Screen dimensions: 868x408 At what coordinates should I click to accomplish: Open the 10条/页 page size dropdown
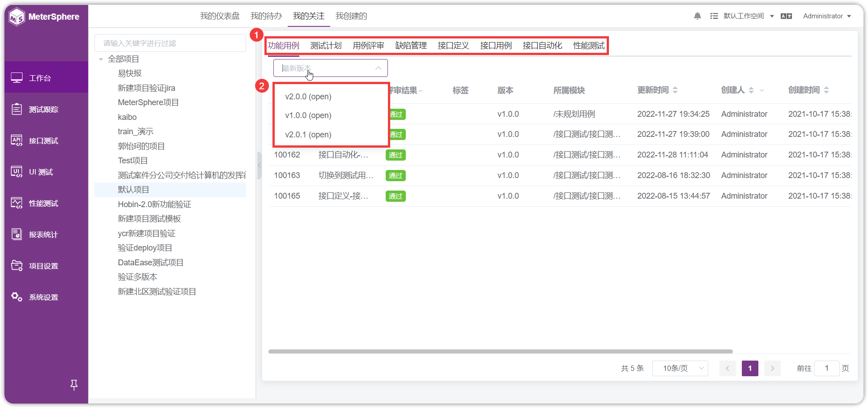(680, 368)
